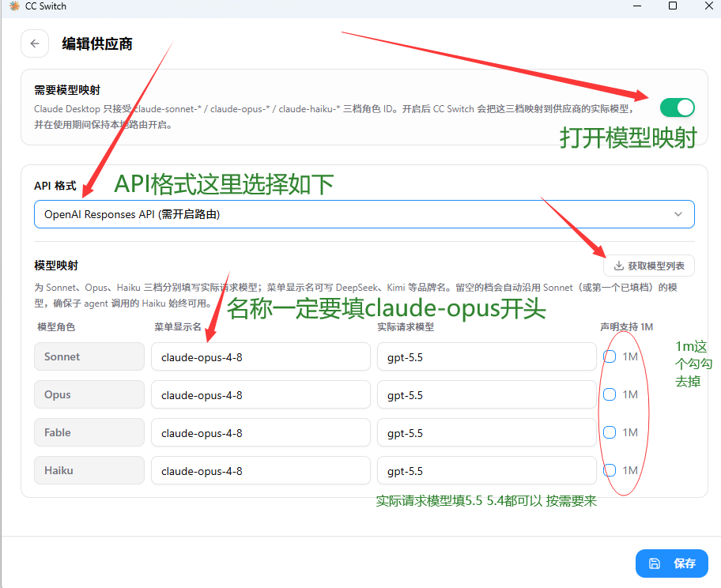Maximize the CC Switch window
The image size is (721, 588).
click(673, 6)
